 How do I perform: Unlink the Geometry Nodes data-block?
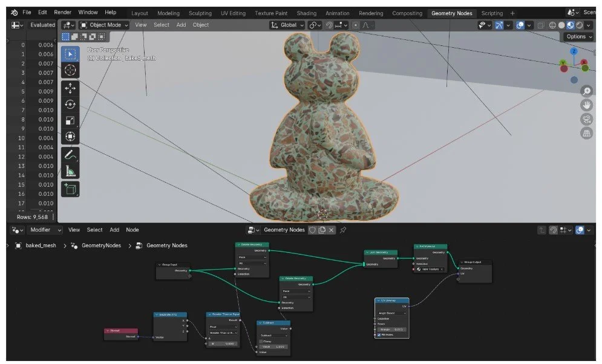pyautogui.click(x=331, y=230)
